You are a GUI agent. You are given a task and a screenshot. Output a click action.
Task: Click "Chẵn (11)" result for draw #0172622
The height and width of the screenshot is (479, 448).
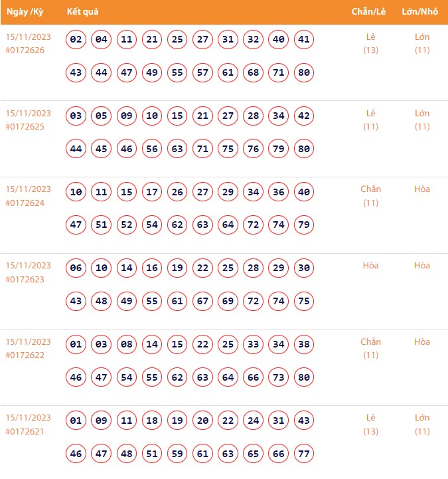tap(370, 348)
